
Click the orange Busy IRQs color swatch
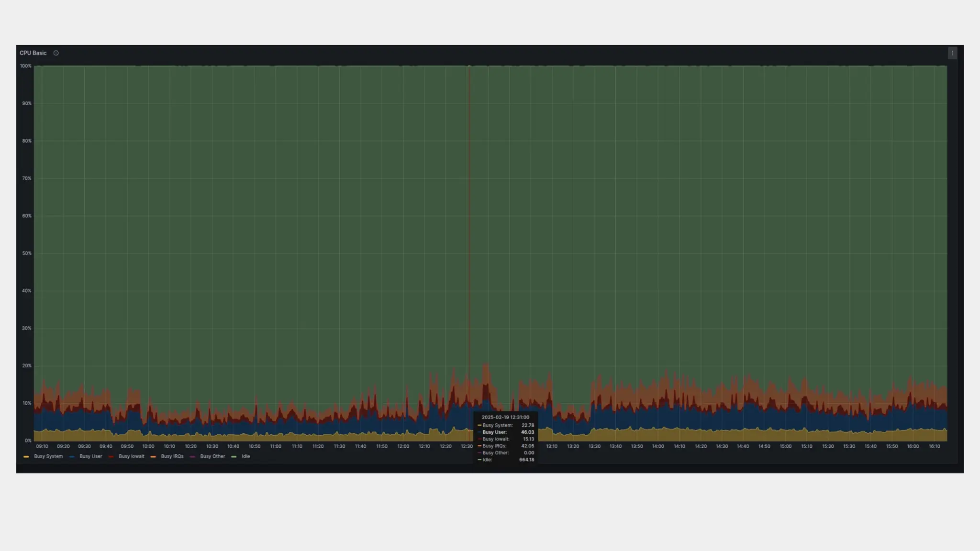[x=153, y=457]
